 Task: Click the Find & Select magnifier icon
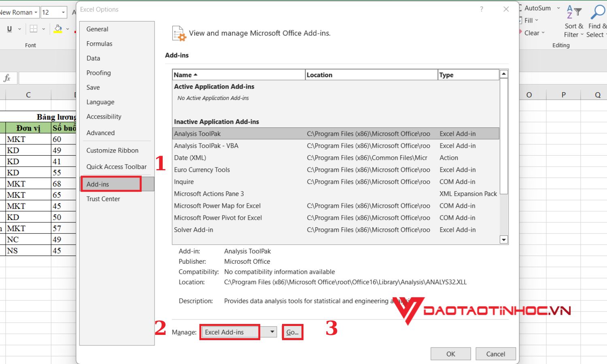598,11
